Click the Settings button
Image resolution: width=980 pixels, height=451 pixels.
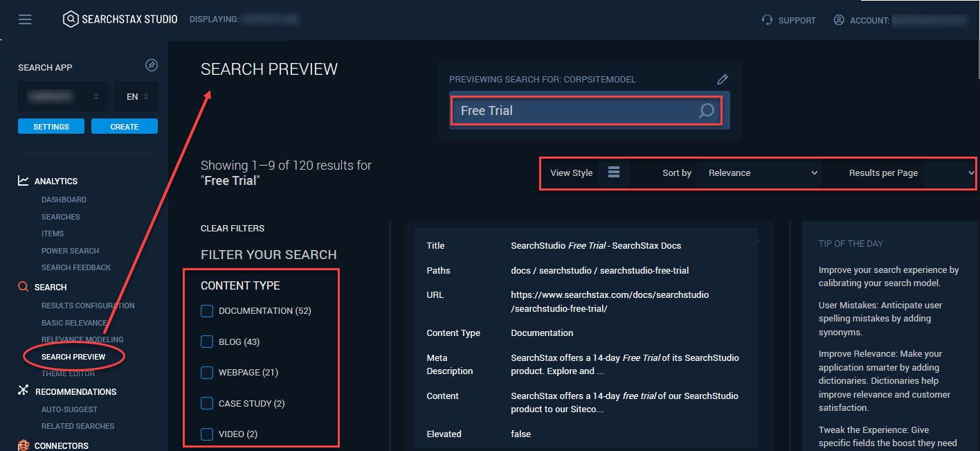coord(51,127)
